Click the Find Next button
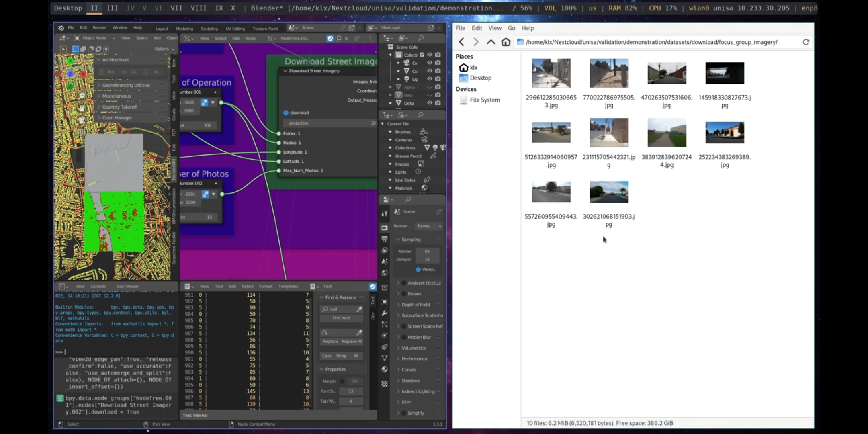 (x=341, y=318)
